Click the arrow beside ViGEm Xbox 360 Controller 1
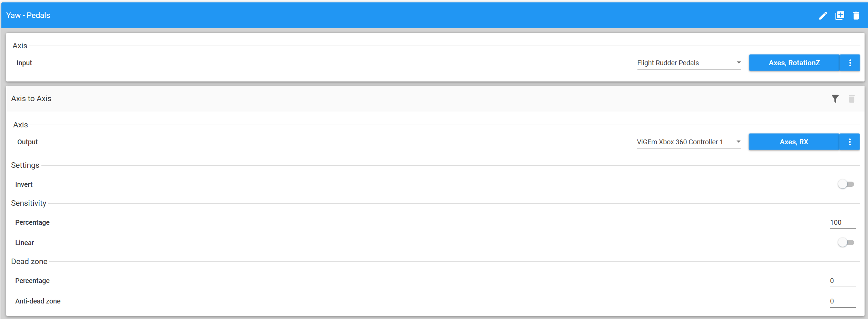 (738, 142)
